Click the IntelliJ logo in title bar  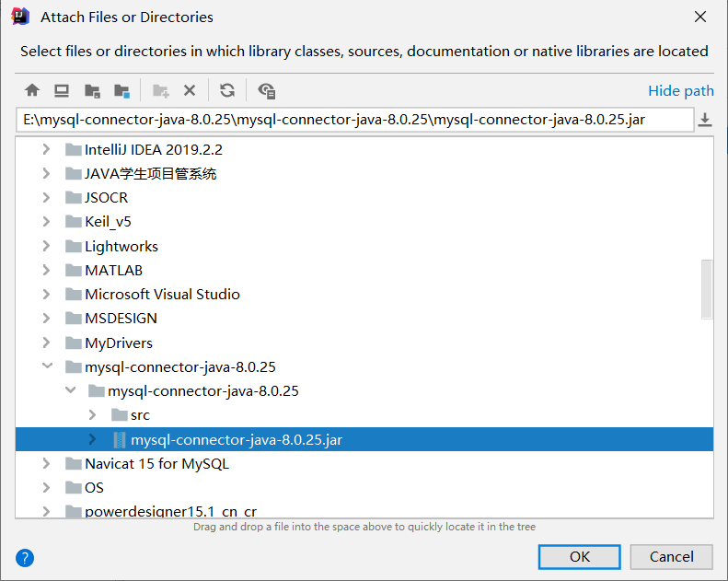[20, 17]
